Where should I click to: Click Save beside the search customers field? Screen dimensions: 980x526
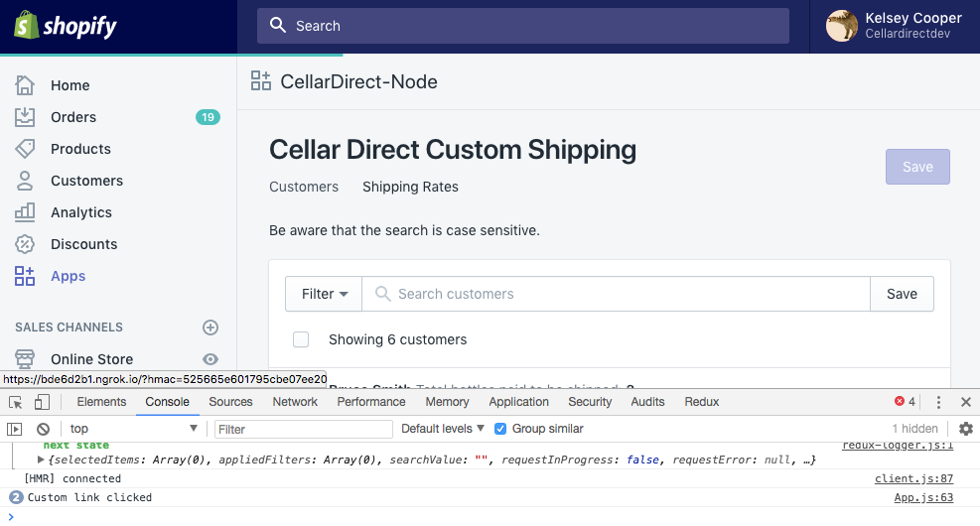pyautogui.click(x=902, y=294)
